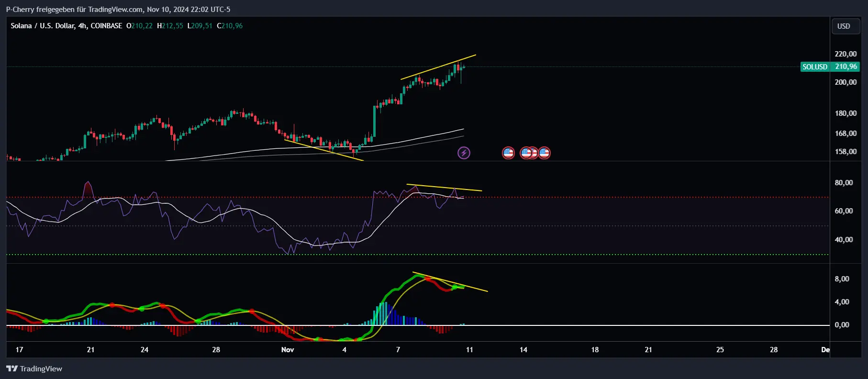Click the high value H212,55
The image size is (868, 379).
point(170,26)
